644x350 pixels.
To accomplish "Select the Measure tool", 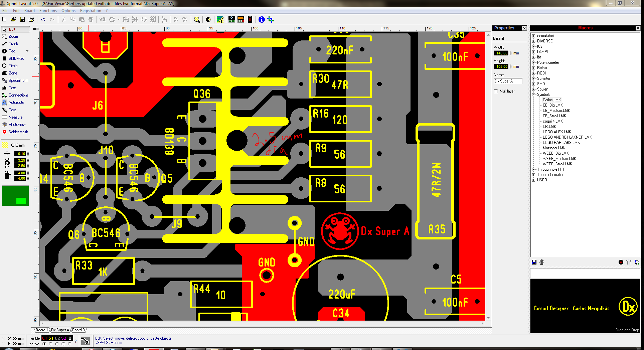I will click(x=15, y=117).
